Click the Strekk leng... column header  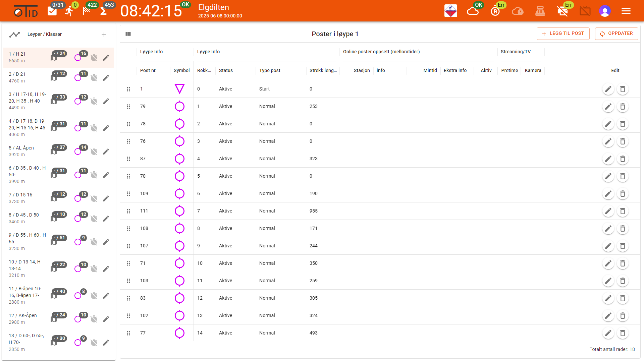(x=323, y=70)
